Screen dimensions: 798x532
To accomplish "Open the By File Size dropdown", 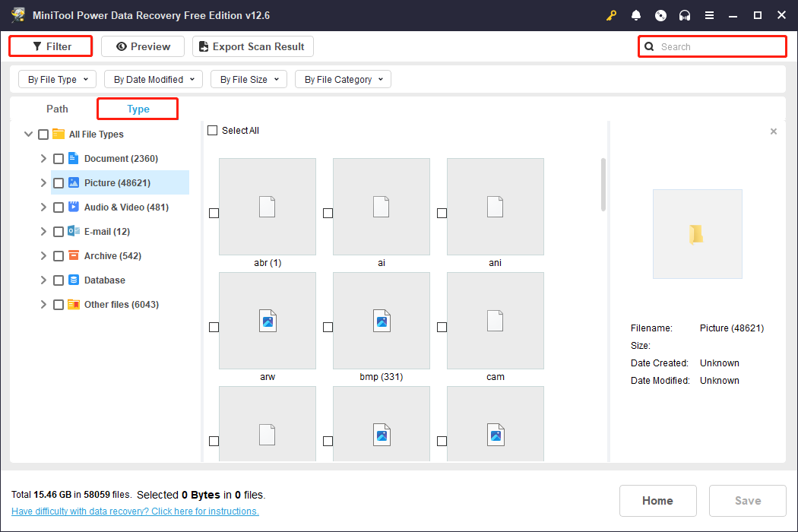I will [249, 79].
